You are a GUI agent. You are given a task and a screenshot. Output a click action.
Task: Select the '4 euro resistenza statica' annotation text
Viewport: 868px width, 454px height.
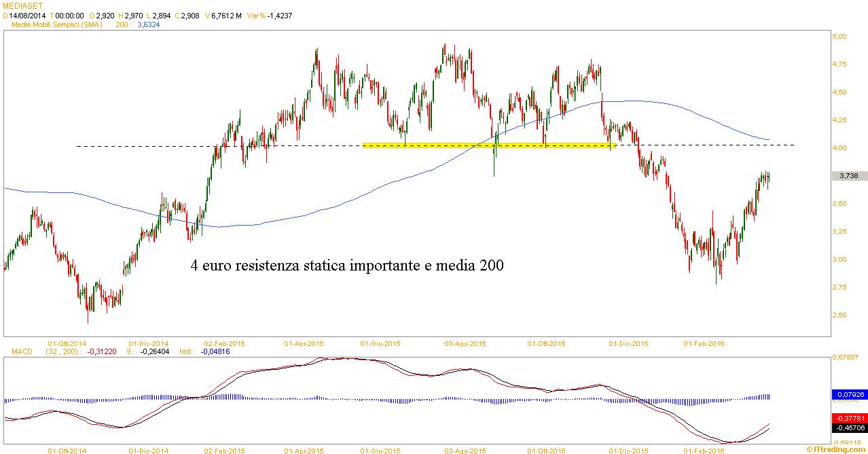point(347,266)
